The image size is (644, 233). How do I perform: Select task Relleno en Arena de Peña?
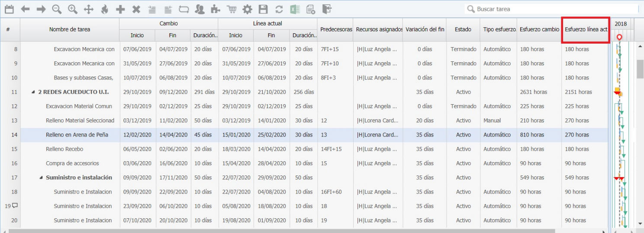point(77,135)
